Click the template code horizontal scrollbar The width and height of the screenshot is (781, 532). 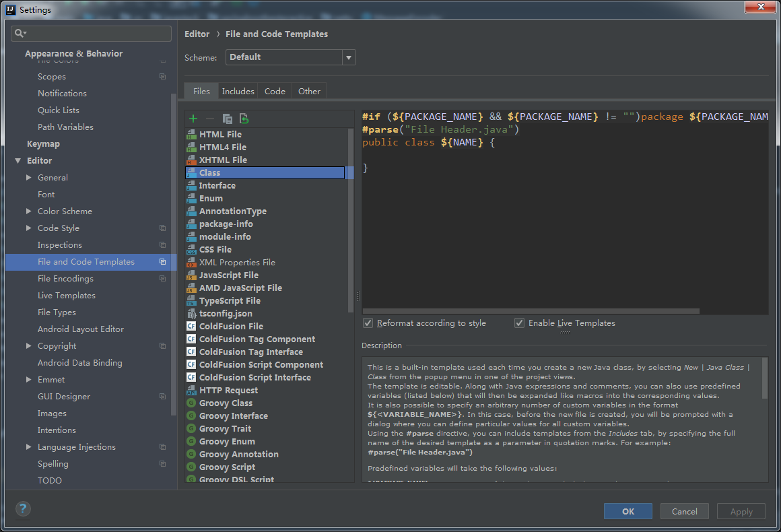[531, 311]
